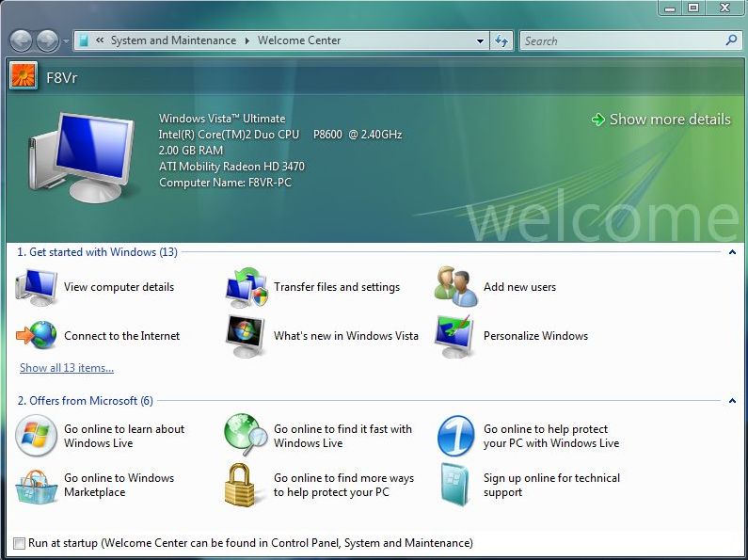
Task: Select the Add new users icon
Action: 456,288
